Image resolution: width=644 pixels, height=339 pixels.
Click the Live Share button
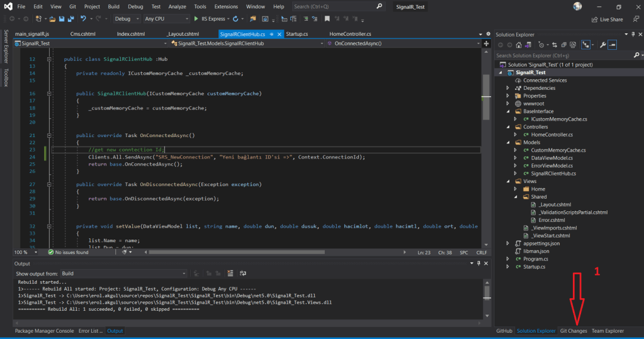click(x=606, y=19)
